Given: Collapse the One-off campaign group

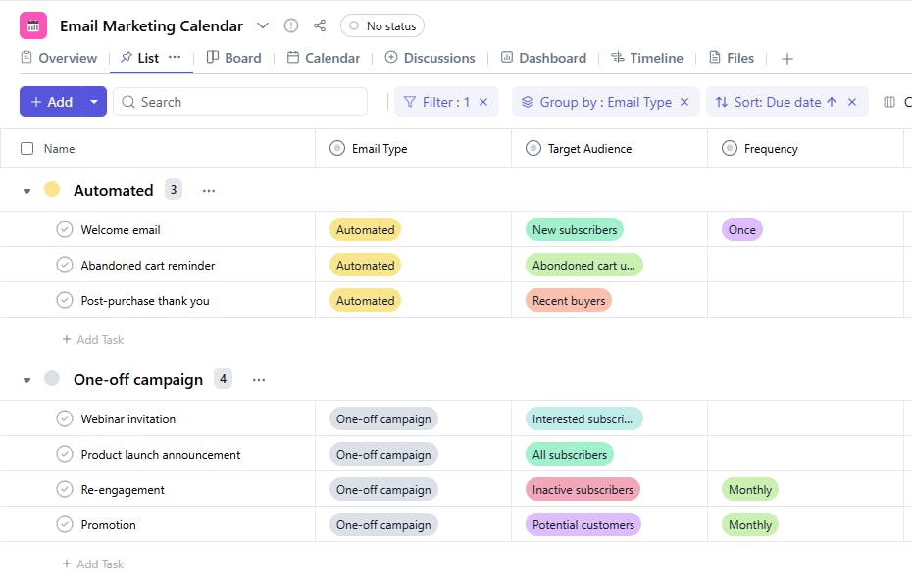Looking at the screenshot, I should 27,380.
